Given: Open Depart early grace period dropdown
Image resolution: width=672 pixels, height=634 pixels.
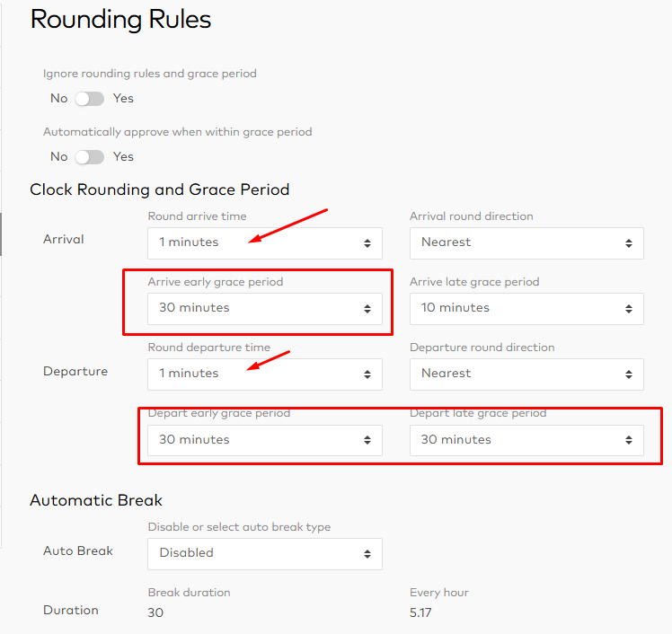Looking at the screenshot, I should click(x=265, y=440).
